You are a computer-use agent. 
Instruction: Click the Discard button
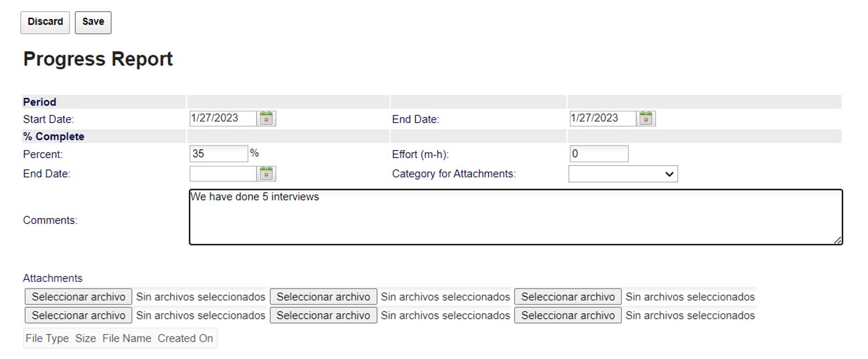point(45,22)
